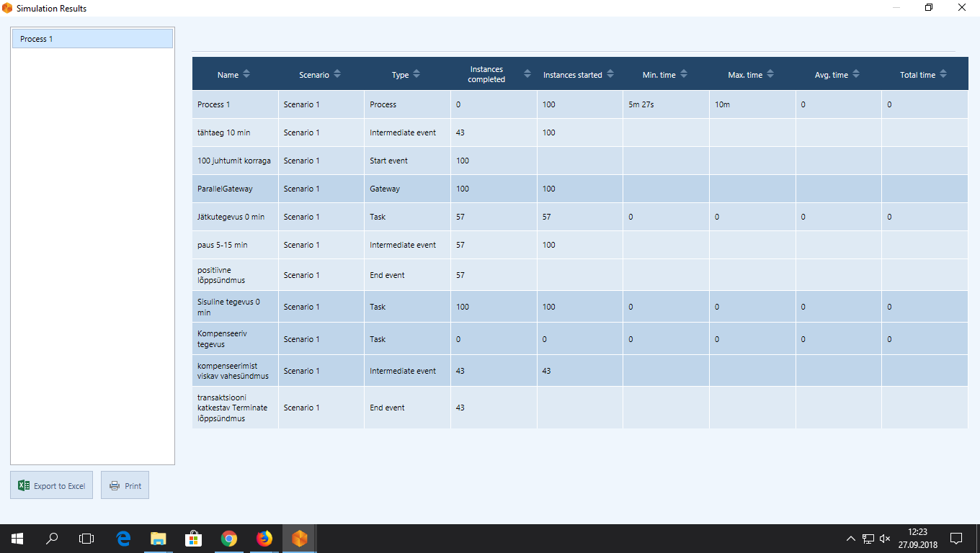Viewport: 980px width, 553px height.
Task: Click the 'paus 5-15 min' cell
Action: [235, 245]
